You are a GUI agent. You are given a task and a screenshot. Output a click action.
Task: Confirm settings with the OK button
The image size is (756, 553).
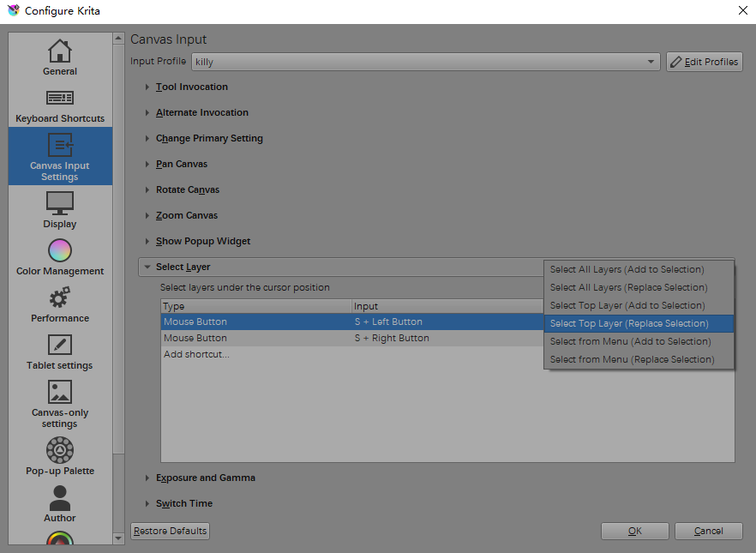[634, 531]
